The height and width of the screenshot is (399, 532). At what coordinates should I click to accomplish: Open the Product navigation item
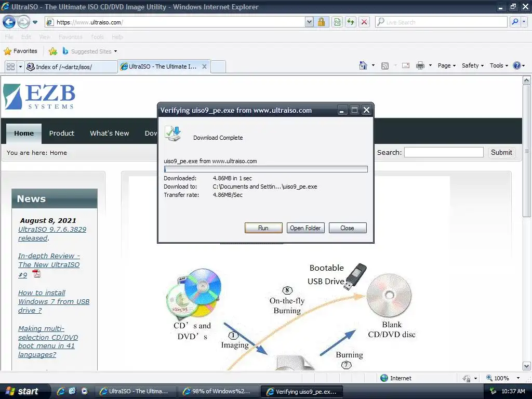[61, 134]
